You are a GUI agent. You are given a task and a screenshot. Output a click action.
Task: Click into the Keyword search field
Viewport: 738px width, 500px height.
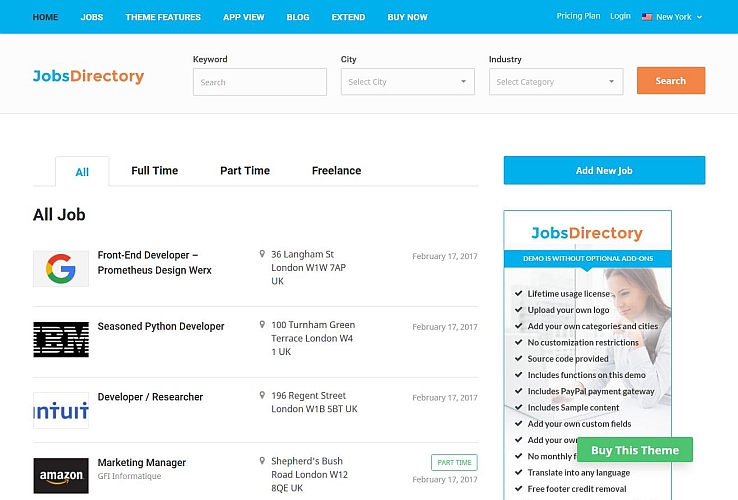tap(259, 82)
